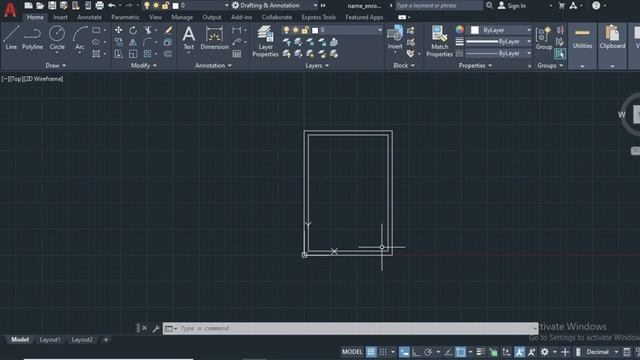Toggle polar tracking in status bar

pyautogui.click(x=428, y=352)
